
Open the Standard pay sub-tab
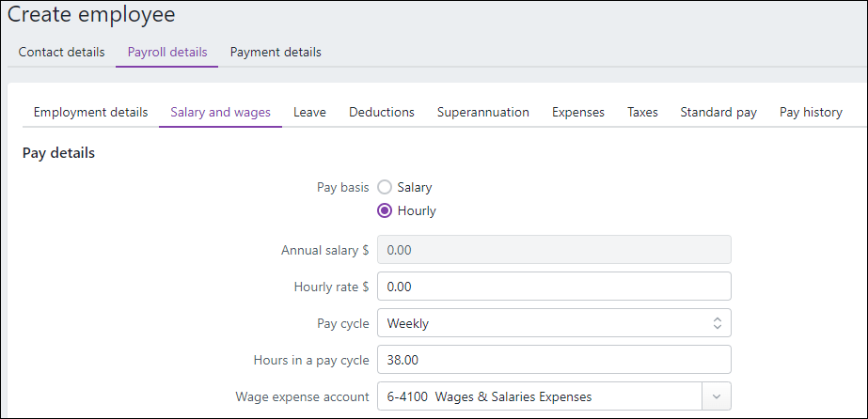coord(718,113)
